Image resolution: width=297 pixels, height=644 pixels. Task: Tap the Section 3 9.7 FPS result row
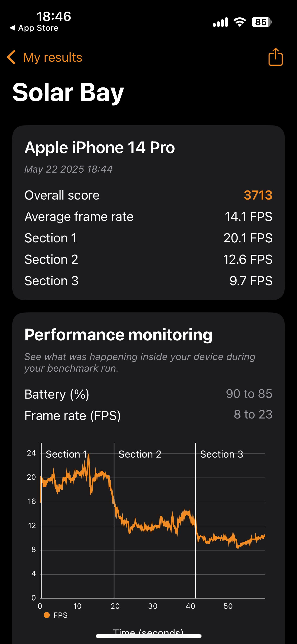[x=148, y=281]
